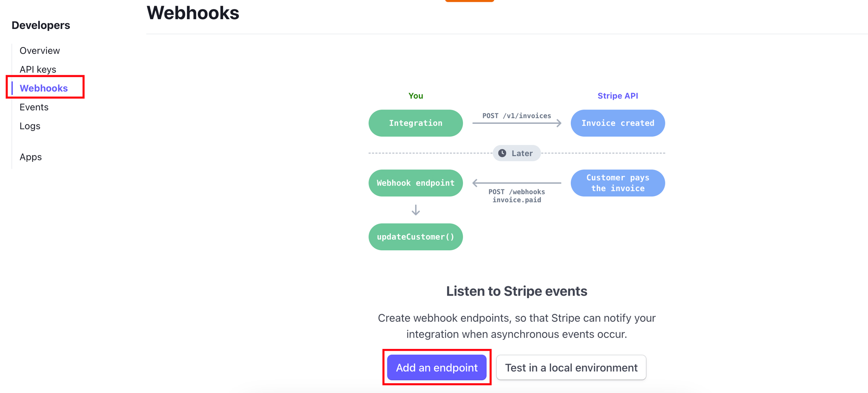Go to API keys page
The width and height of the screenshot is (868, 393).
38,69
